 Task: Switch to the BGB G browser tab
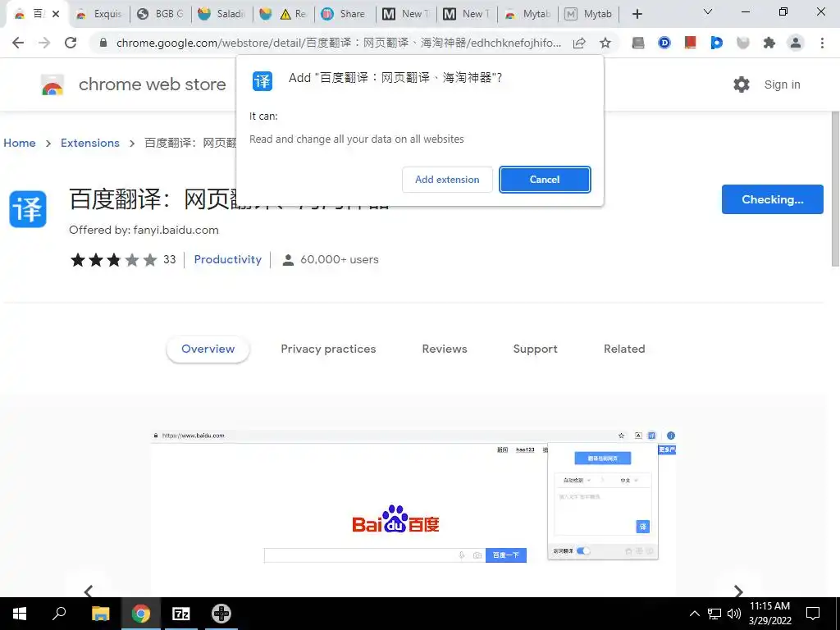coord(161,14)
